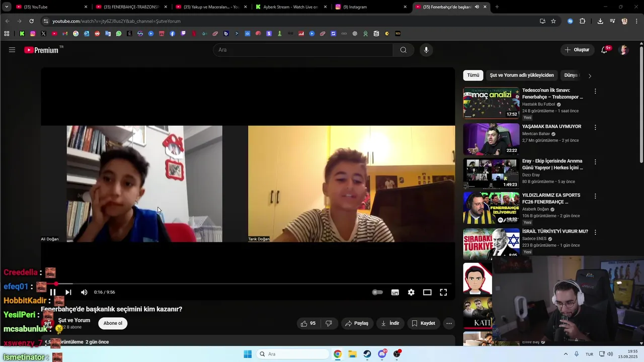Reload the page
The width and height of the screenshot is (644, 362).
coord(31,21)
